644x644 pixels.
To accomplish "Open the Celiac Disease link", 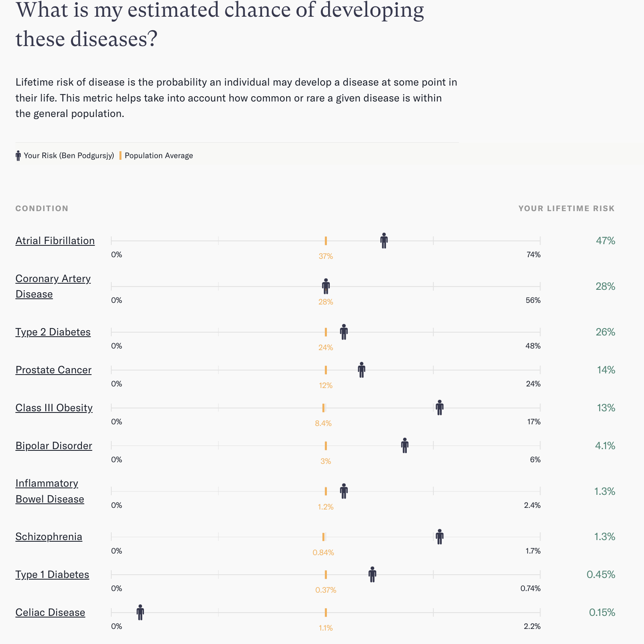I will coord(50,613).
